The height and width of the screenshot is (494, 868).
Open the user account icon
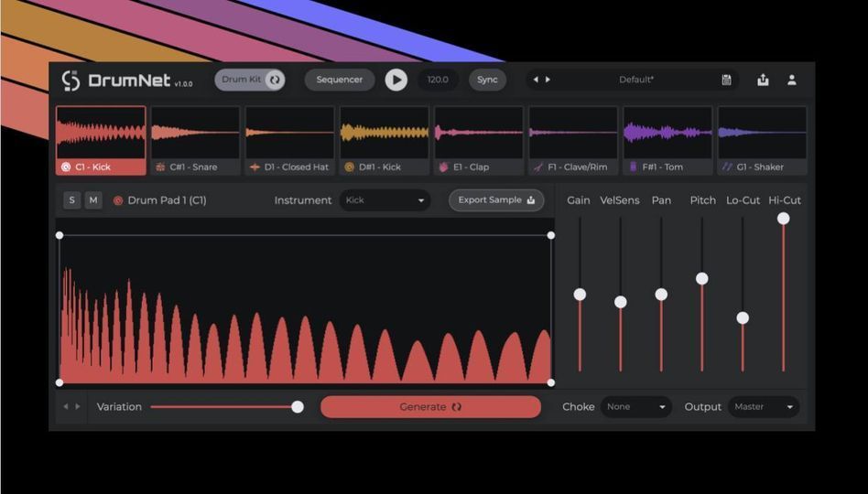pos(792,80)
